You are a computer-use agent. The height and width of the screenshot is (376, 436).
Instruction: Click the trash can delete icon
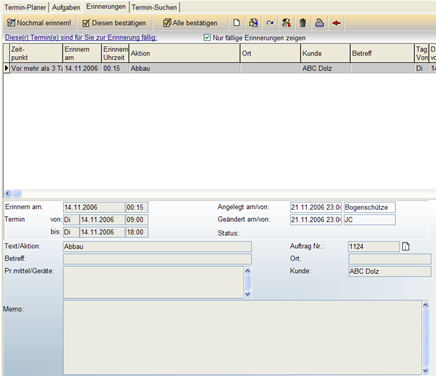coord(303,23)
